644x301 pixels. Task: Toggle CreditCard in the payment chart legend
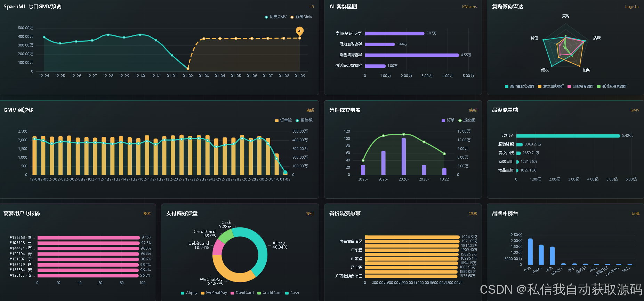(269, 293)
